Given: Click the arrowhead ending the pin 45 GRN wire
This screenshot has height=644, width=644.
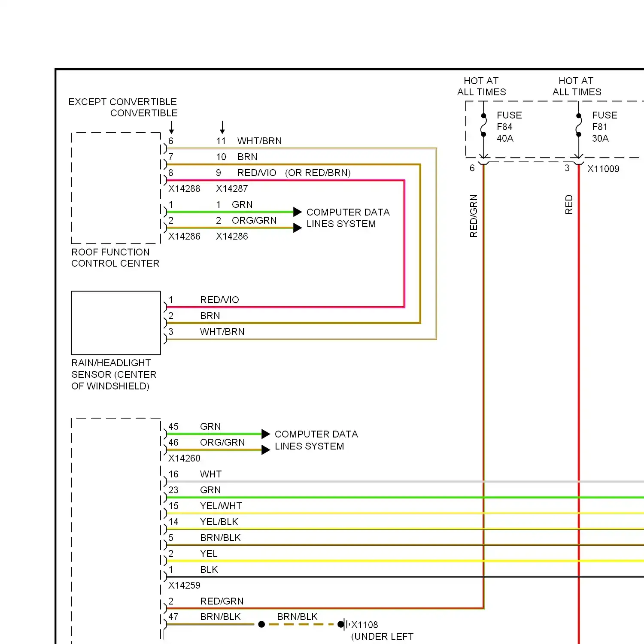Looking at the screenshot, I should tap(266, 434).
